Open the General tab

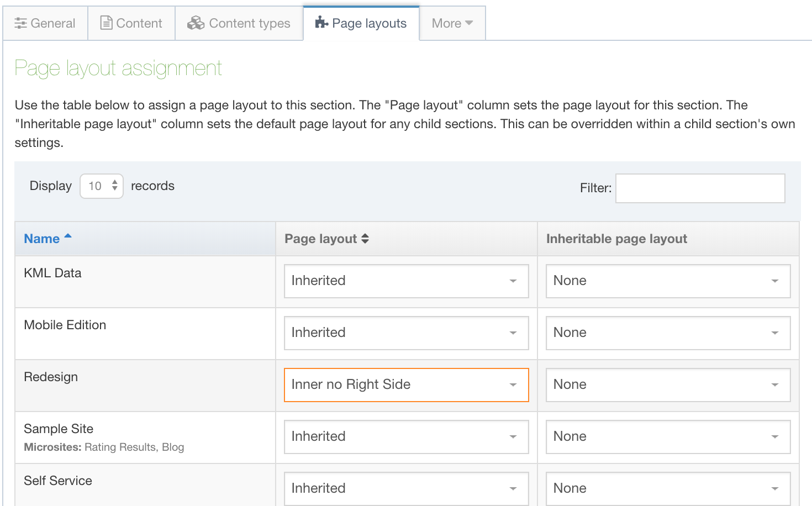[x=45, y=23]
